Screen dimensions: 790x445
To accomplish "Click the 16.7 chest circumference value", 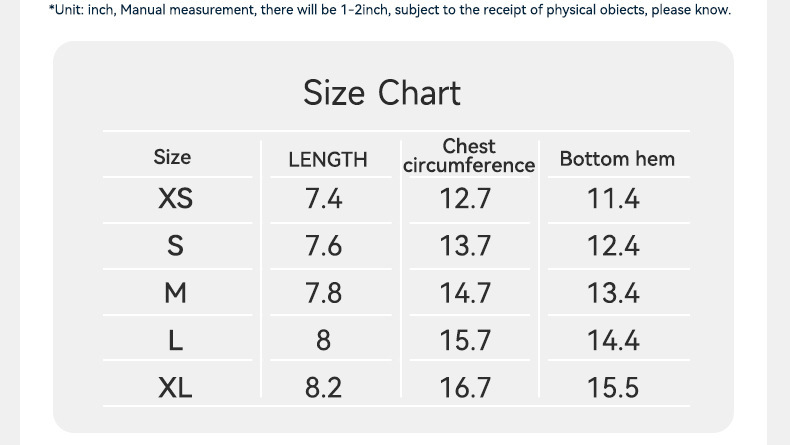I will coord(466,387).
